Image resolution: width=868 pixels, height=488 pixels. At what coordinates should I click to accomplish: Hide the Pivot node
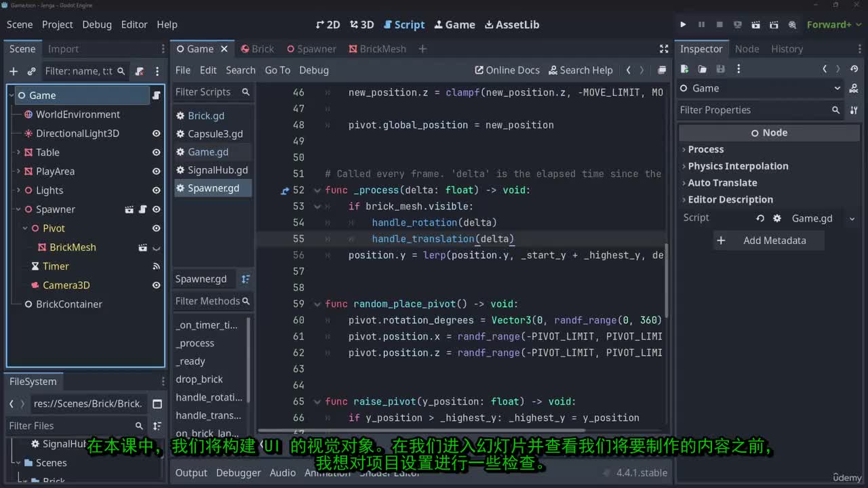click(x=156, y=228)
